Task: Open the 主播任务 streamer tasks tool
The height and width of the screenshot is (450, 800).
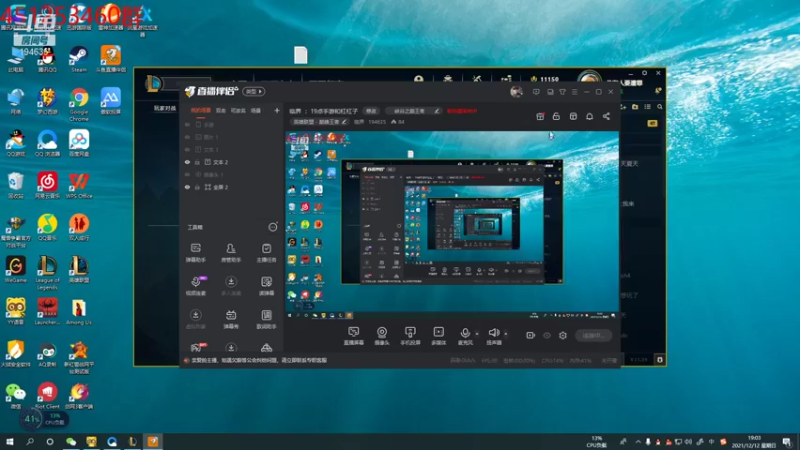Action: pos(266,253)
